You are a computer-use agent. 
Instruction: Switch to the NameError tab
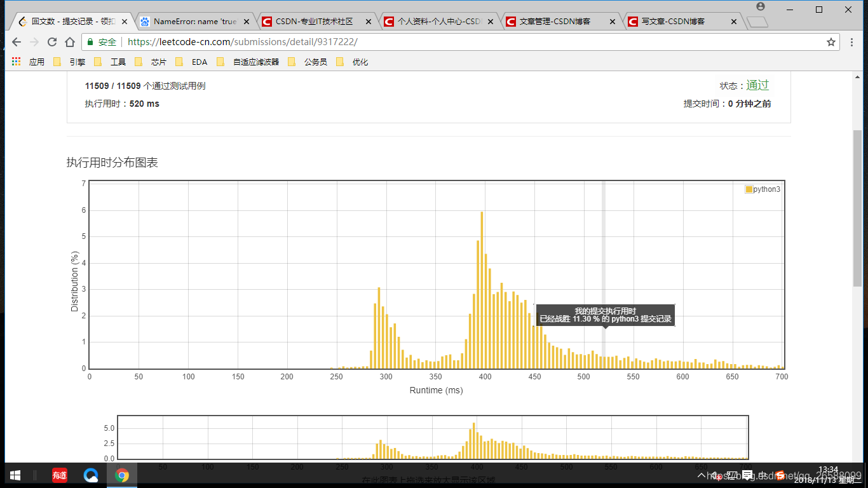[194, 21]
